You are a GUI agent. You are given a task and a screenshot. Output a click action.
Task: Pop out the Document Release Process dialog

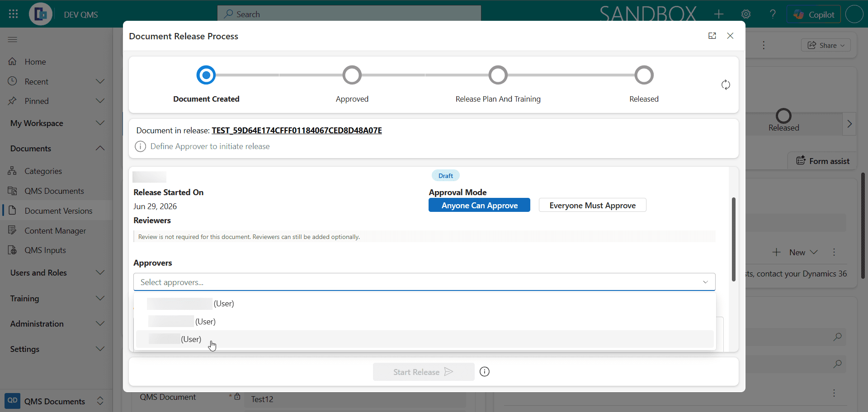tap(712, 36)
